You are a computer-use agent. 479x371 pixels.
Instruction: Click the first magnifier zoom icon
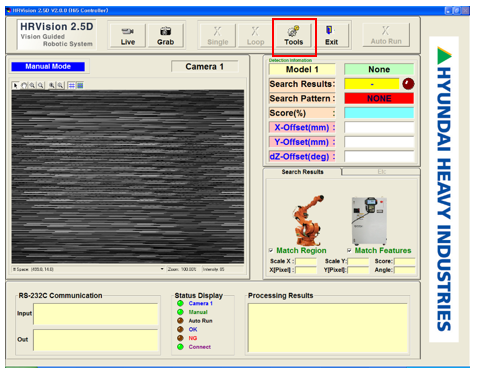click(32, 85)
